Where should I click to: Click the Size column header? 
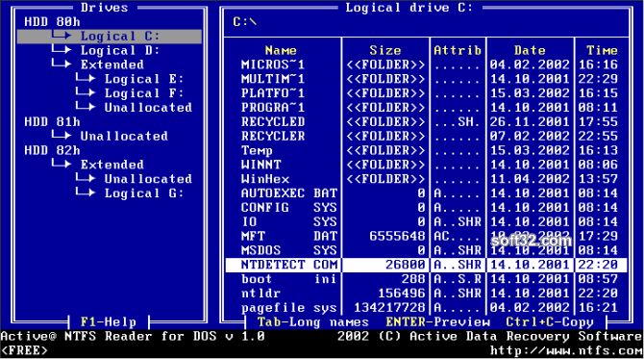tap(384, 51)
